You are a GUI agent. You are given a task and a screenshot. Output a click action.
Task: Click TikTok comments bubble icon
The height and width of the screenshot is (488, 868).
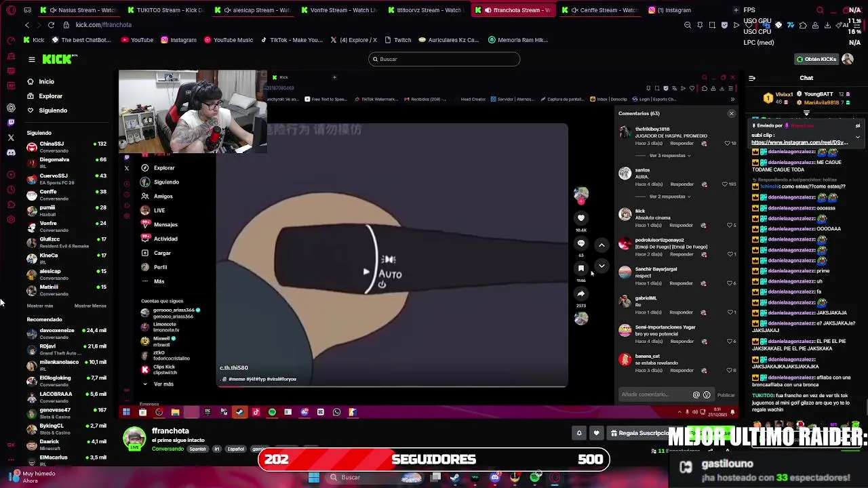pyautogui.click(x=581, y=243)
